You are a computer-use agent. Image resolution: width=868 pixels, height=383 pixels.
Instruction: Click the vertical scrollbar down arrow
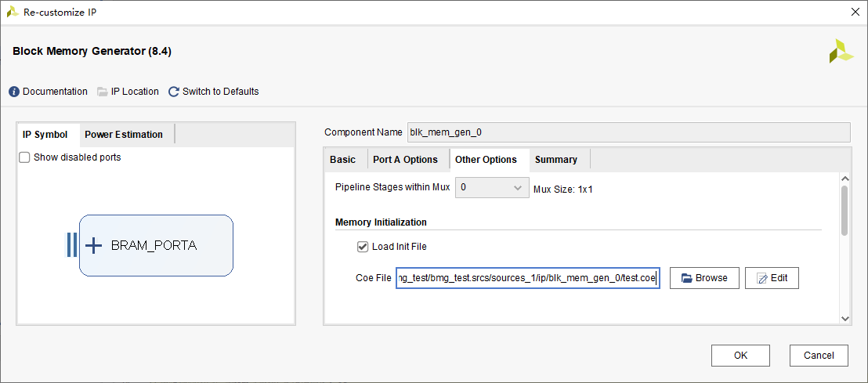pyautogui.click(x=844, y=318)
